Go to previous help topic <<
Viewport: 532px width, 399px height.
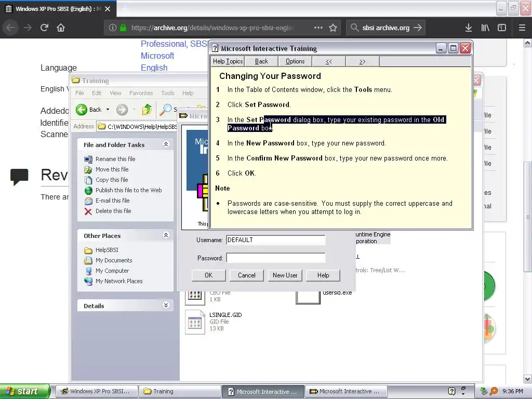328,61
